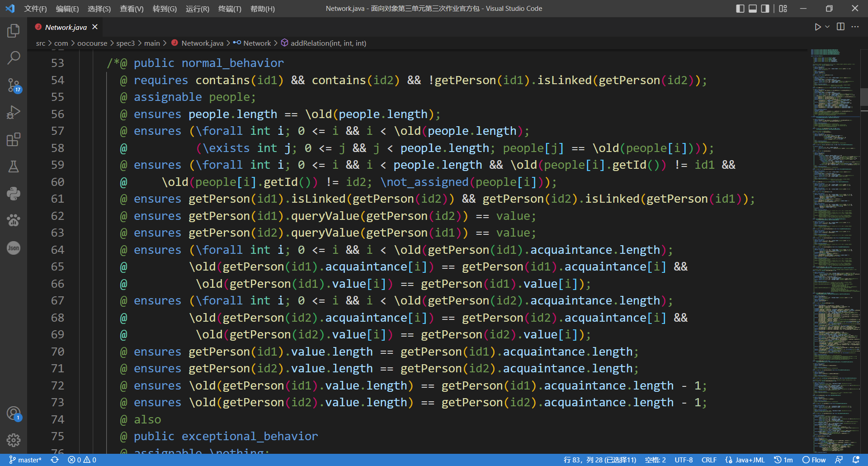Click the vertical scrollbar thumb
This screenshot has width=868, height=466.
click(864, 97)
